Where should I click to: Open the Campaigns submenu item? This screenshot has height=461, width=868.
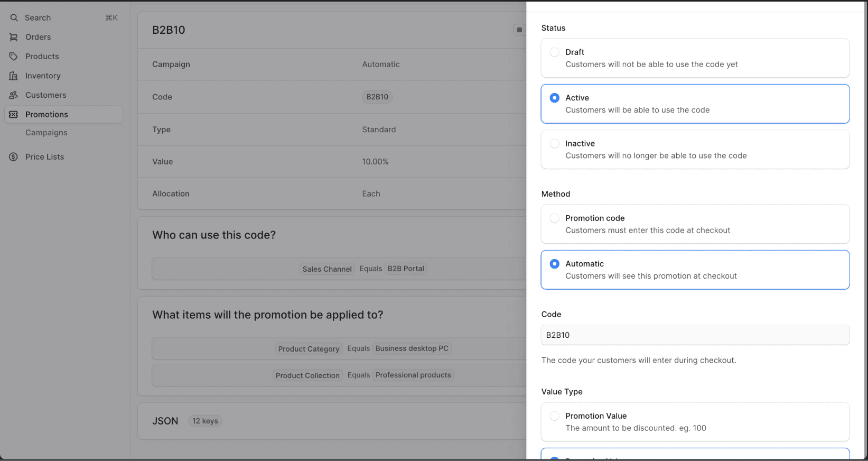46,133
